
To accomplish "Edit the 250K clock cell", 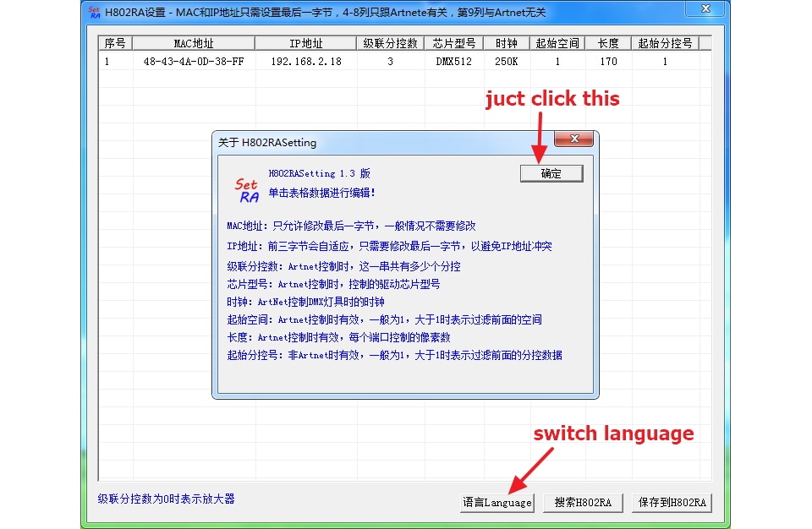I will (506, 62).
